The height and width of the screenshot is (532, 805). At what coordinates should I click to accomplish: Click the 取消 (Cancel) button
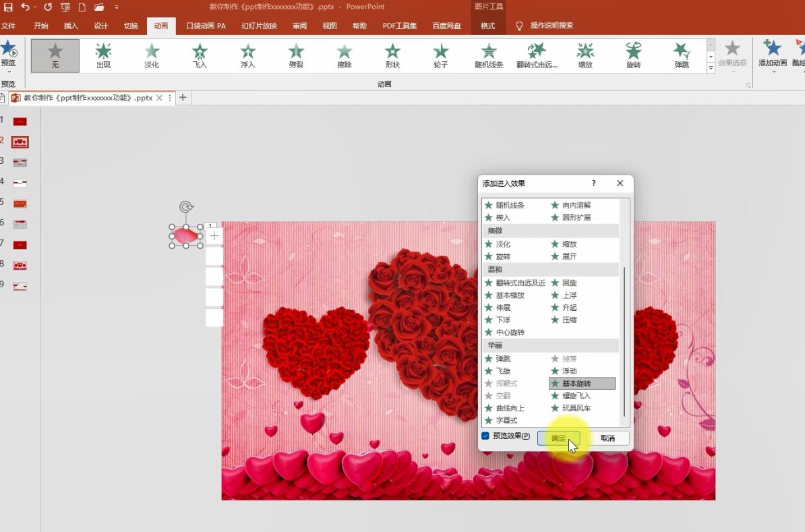pos(607,438)
